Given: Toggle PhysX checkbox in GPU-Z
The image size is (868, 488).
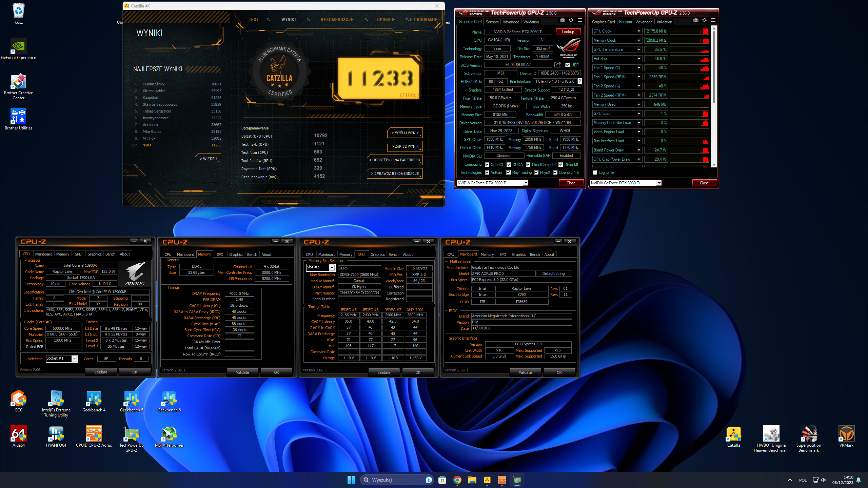Looking at the screenshot, I should pyautogui.click(x=536, y=172).
